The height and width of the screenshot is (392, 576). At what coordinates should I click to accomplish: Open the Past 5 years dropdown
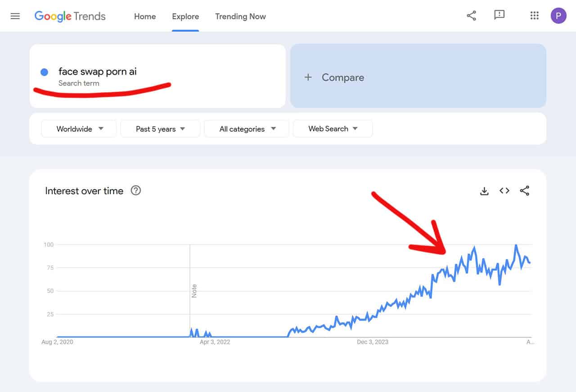[x=160, y=129]
